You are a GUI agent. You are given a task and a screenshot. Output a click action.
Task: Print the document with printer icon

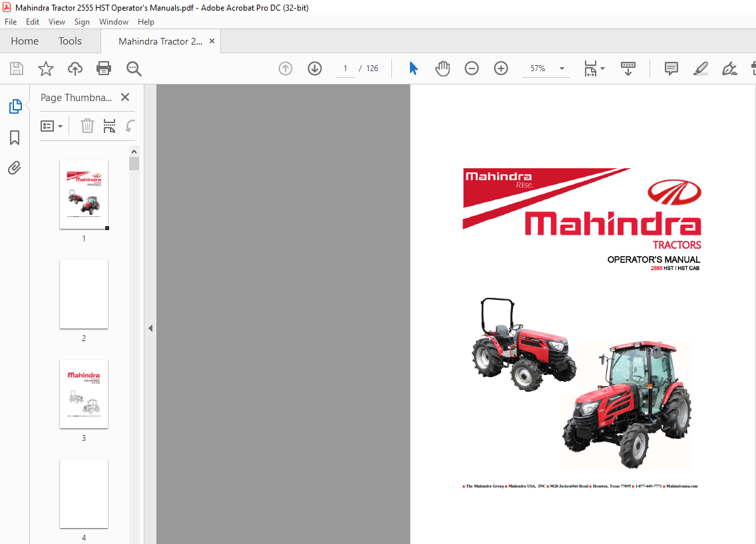(x=104, y=68)
